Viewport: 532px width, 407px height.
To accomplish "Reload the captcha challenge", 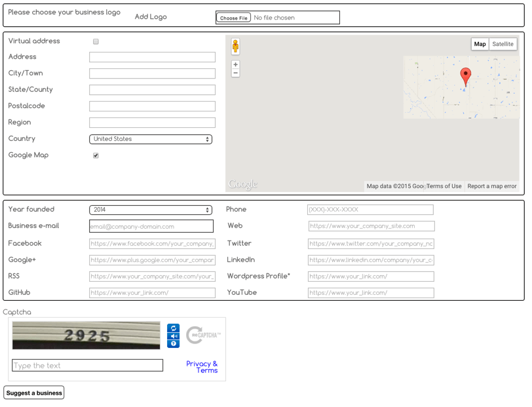I will 173,328.
